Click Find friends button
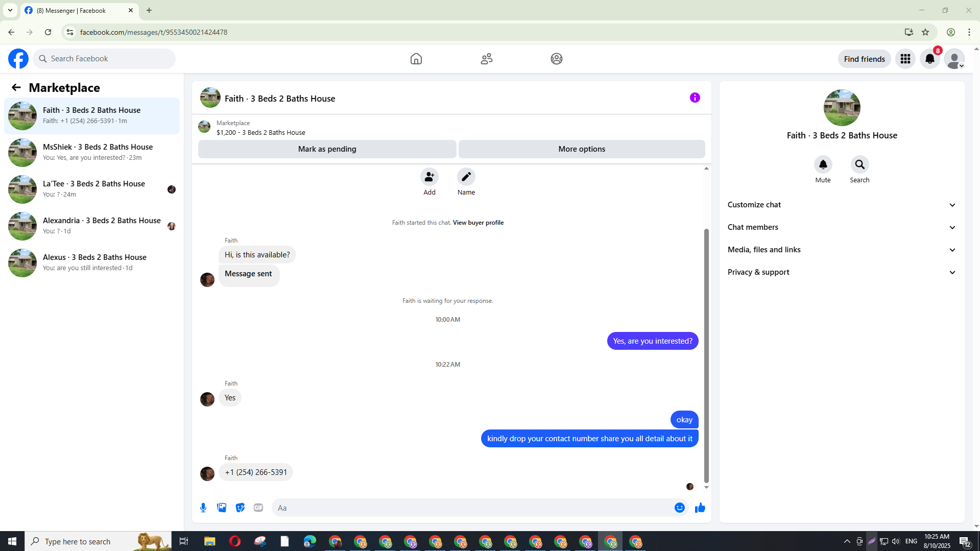Viewport: 980px width, 551px height. click(x=864, y=59)
